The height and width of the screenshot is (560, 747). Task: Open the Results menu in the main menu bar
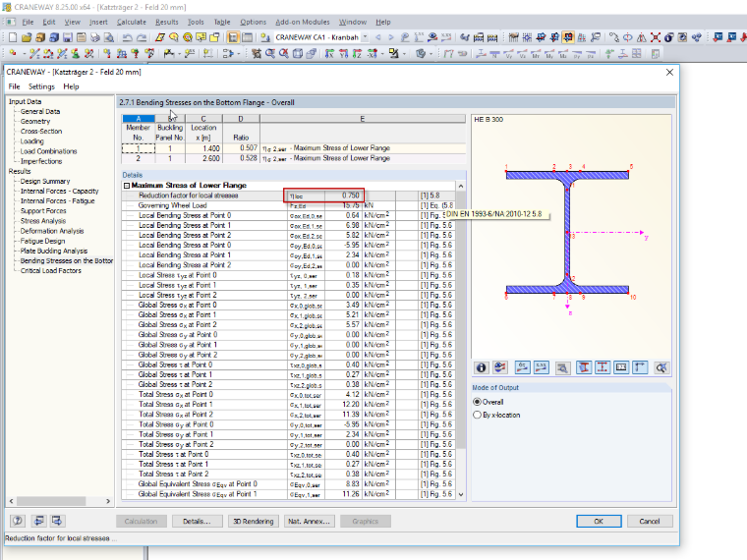[167, 22]
